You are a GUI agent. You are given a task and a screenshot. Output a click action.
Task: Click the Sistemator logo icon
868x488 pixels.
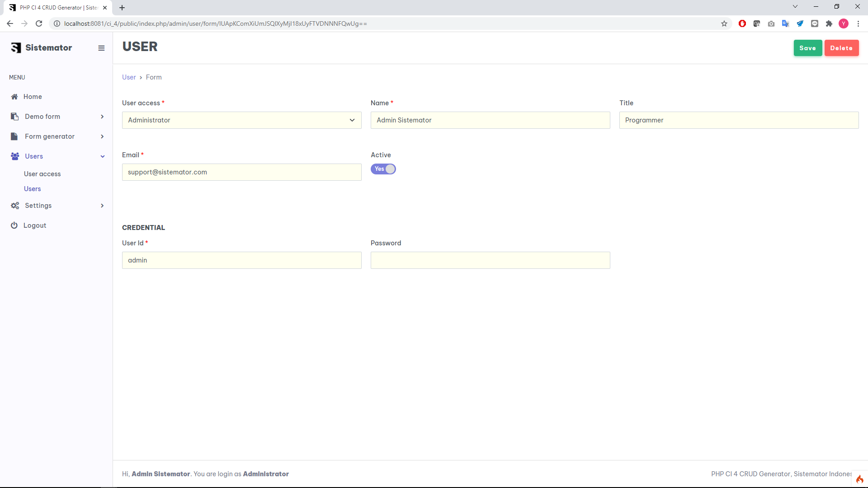pos(16,48)
